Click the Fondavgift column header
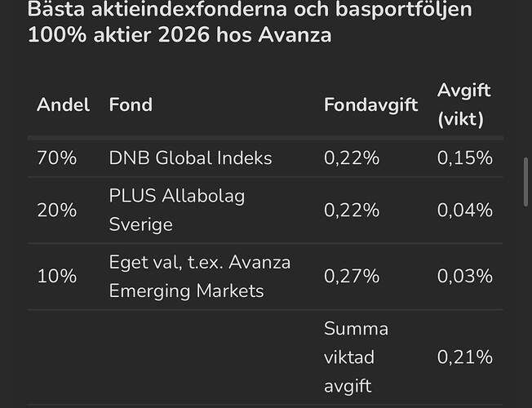The height and width of the screenshot is (408, 532). (370, 105)
